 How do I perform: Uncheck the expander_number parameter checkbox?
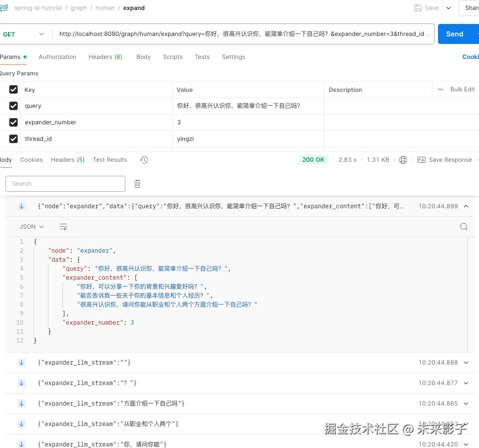point(13,122)
